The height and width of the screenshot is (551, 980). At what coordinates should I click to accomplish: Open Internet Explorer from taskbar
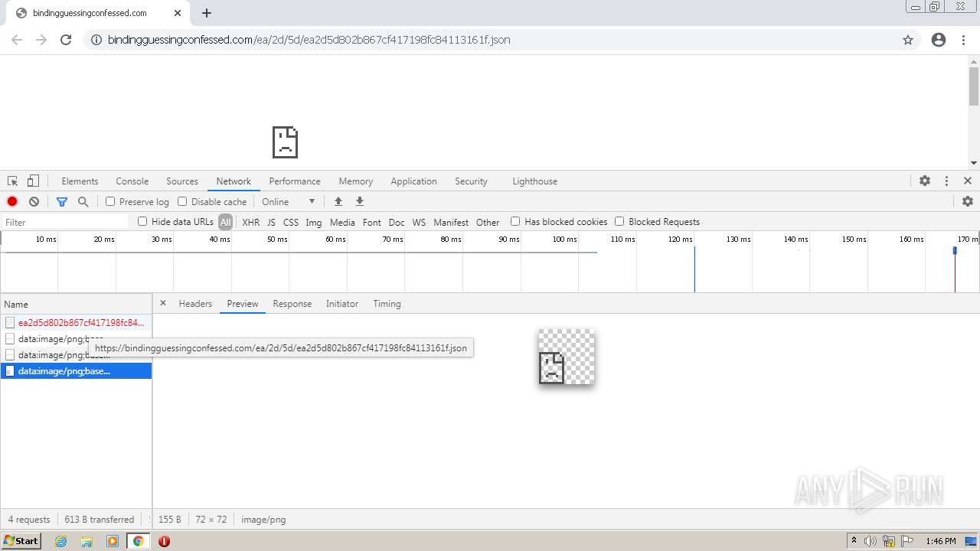[x=60, y=541]
